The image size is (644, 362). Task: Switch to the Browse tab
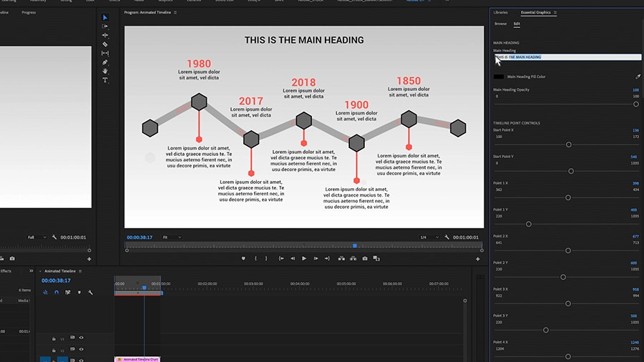click(500, 24)
